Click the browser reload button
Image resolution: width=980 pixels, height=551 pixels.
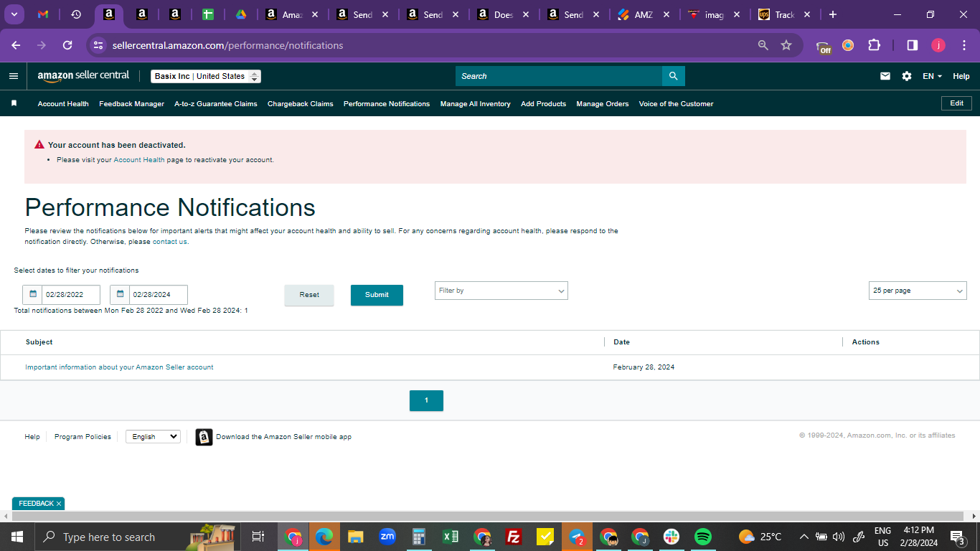click(67, 45)
